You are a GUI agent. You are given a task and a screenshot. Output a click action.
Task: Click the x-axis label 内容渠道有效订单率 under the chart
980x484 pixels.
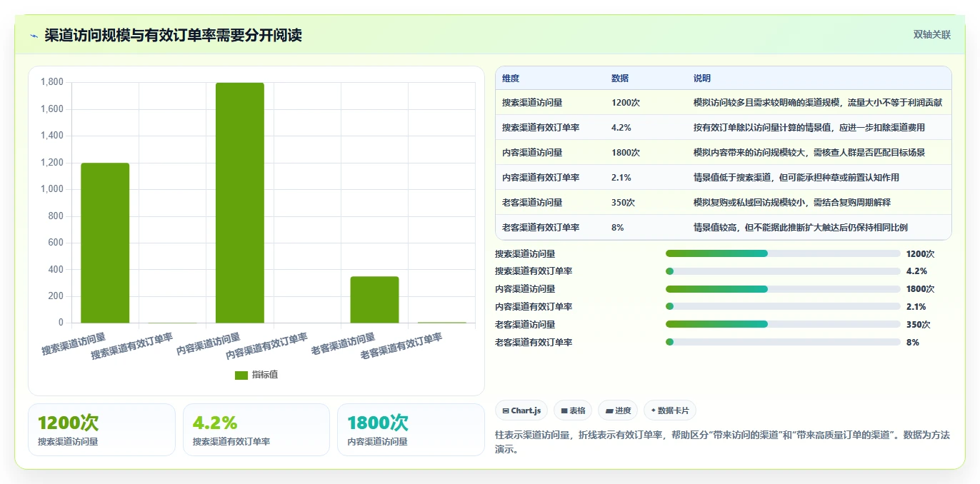tap(267, 346)
